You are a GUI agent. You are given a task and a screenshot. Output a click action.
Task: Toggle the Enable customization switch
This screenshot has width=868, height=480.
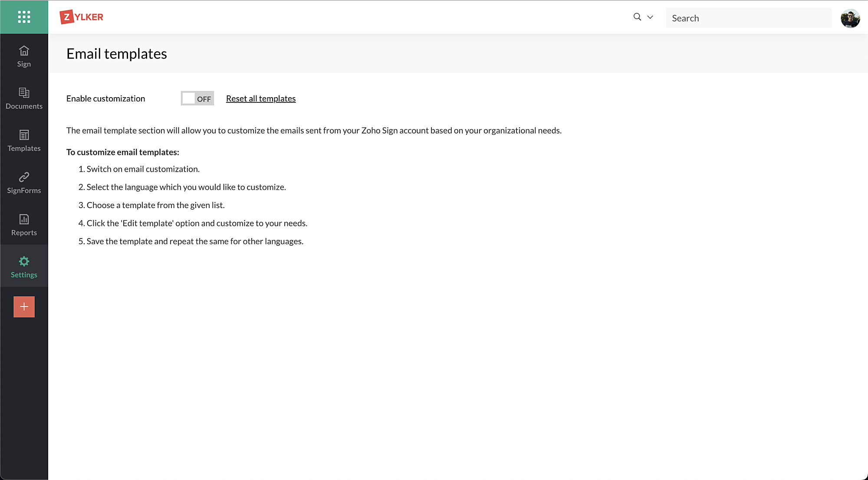(197, 98)
